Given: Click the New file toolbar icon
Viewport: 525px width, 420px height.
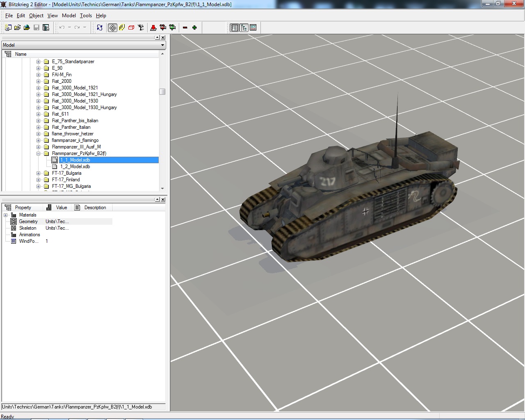Looking at the screenshot, I should click(8, 27).
